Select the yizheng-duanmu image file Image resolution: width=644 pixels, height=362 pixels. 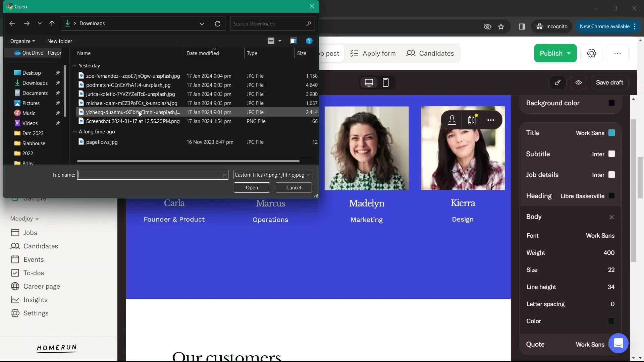coord(133,112)
